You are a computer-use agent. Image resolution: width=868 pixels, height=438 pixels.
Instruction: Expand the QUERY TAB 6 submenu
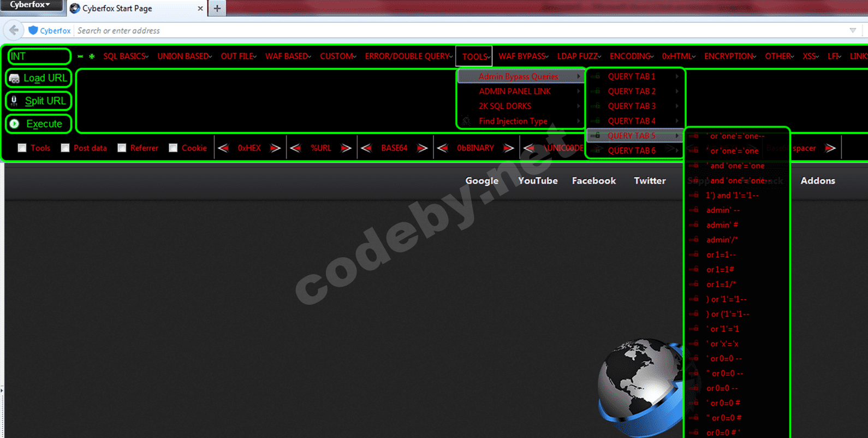[635, 151]
